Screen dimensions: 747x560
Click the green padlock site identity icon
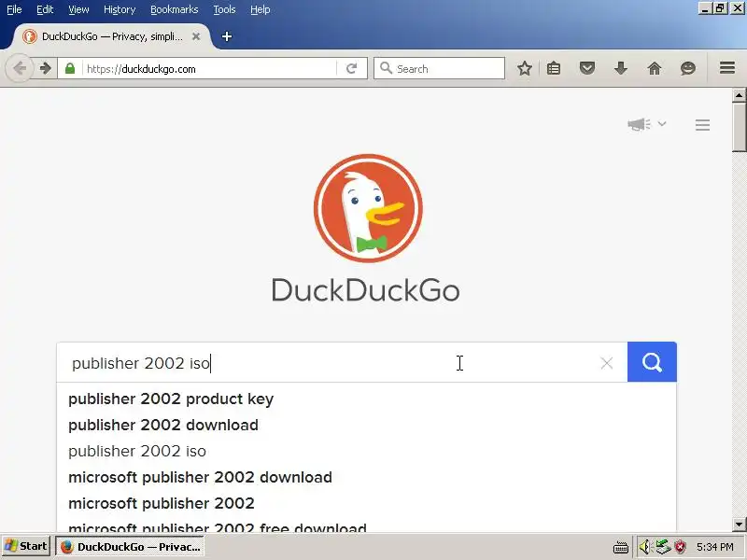(70, 68)
